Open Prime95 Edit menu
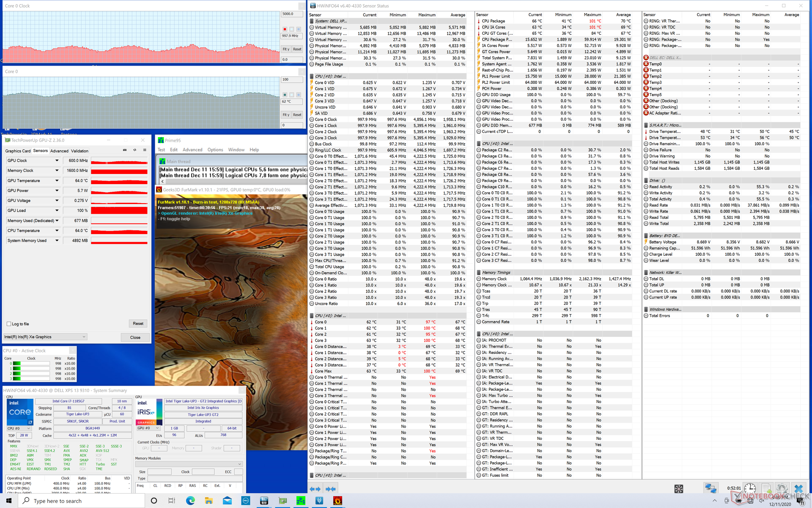The width and height of the screenshot is (812, 508). pyautogui.click(x=174, y=150)
